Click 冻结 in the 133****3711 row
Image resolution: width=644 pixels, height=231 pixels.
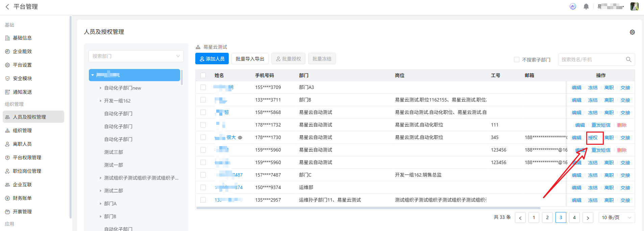click(593, 100)
